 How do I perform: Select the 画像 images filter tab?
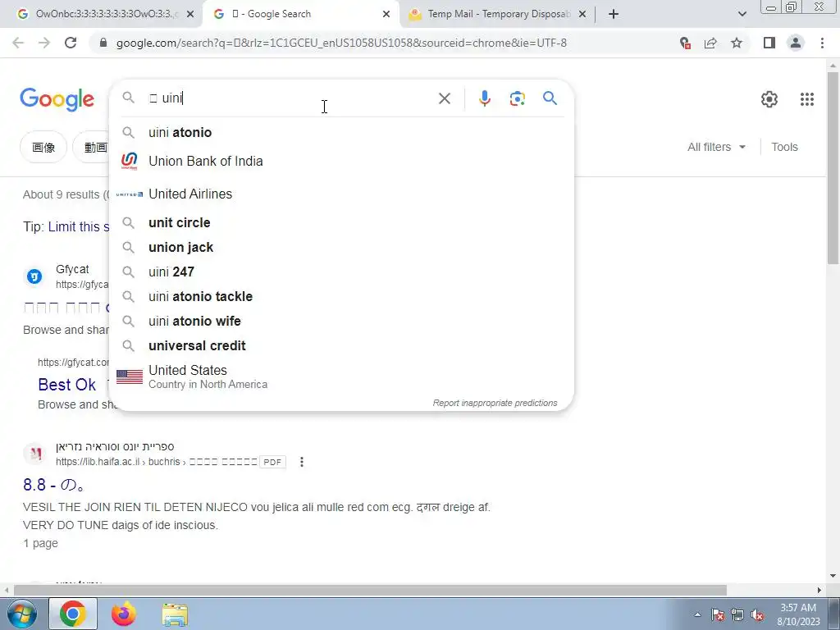tap(43, 147)
